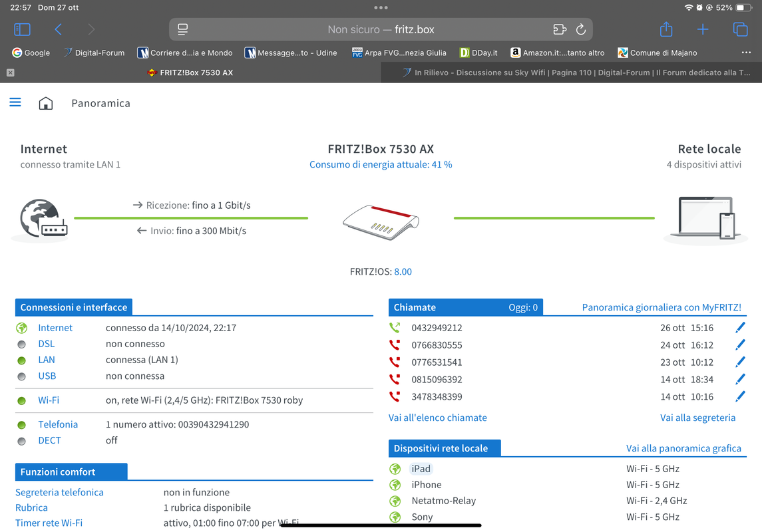This screenshot has width=762, height=532.
Task: Open the DDay.it bookmark
Action: 478,53
